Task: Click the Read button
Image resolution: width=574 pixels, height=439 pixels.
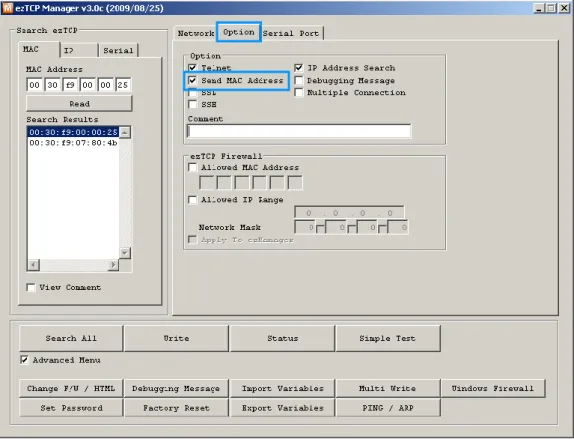Action: point(79,104)
